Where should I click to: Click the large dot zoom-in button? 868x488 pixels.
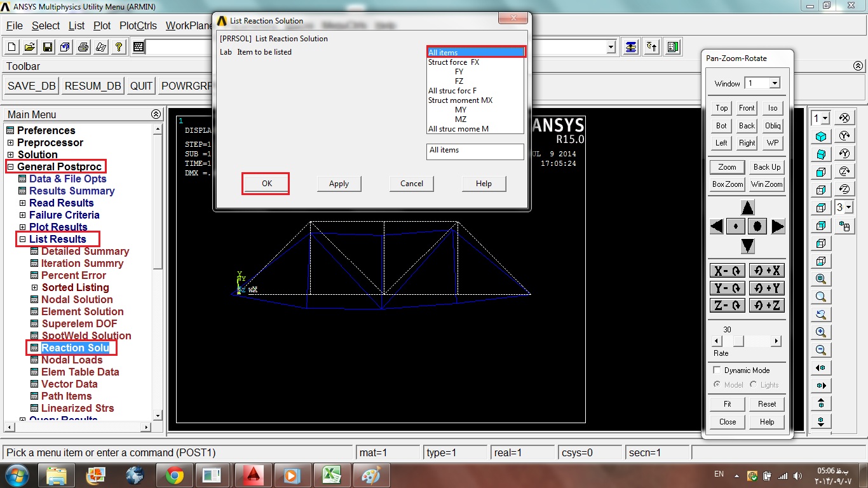(758, 226)
